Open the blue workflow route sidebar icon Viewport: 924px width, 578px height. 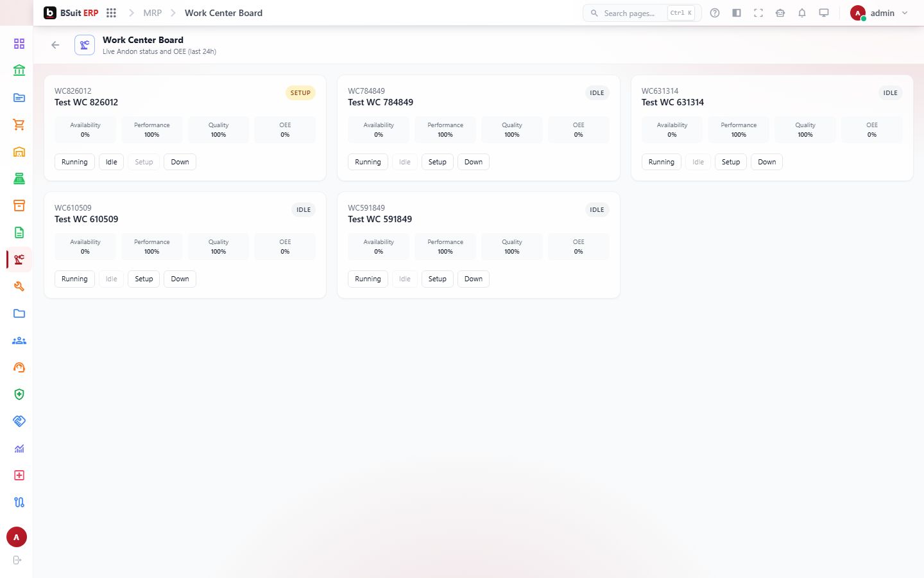[19, 502]
